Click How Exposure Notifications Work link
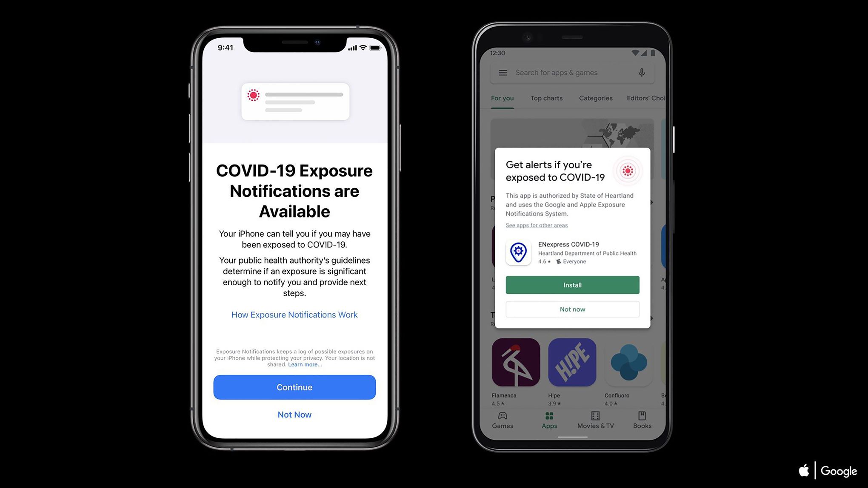 coord(294,315)
